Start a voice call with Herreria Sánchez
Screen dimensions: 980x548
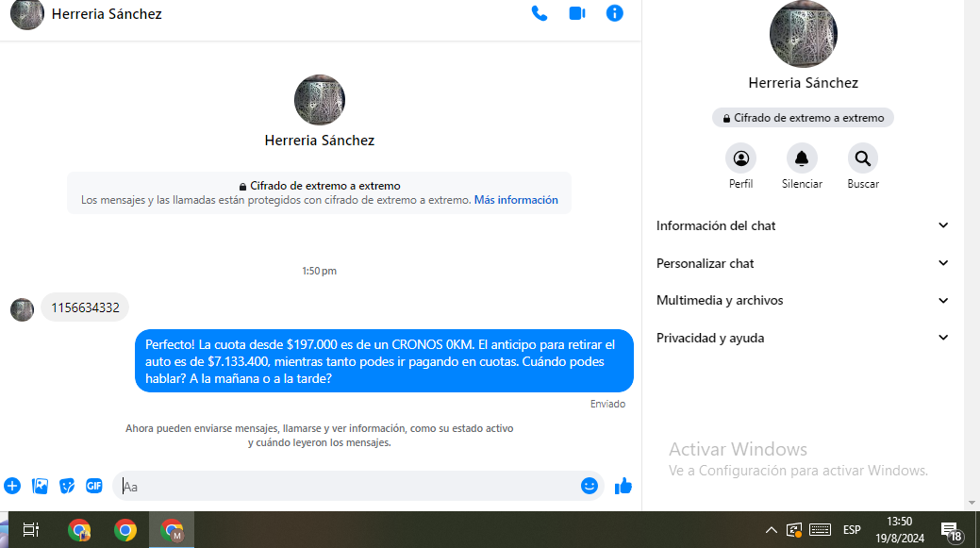[540, 13]
